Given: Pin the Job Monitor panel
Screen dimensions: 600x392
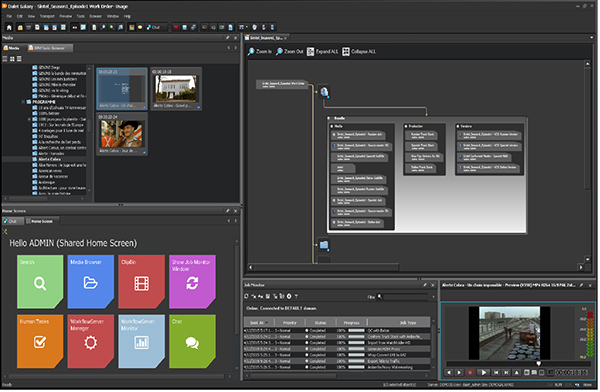Looking at the screenshot, I should click(x=425, y=285).
